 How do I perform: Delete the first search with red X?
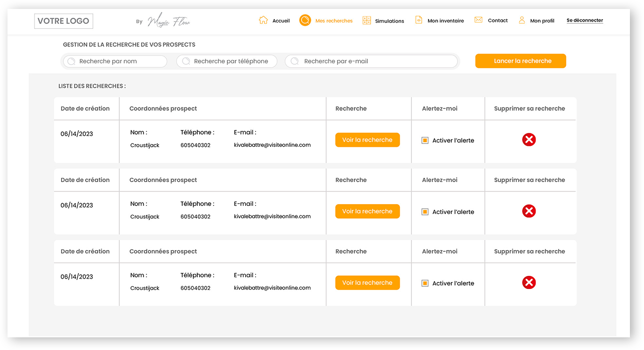pos(529,139)
